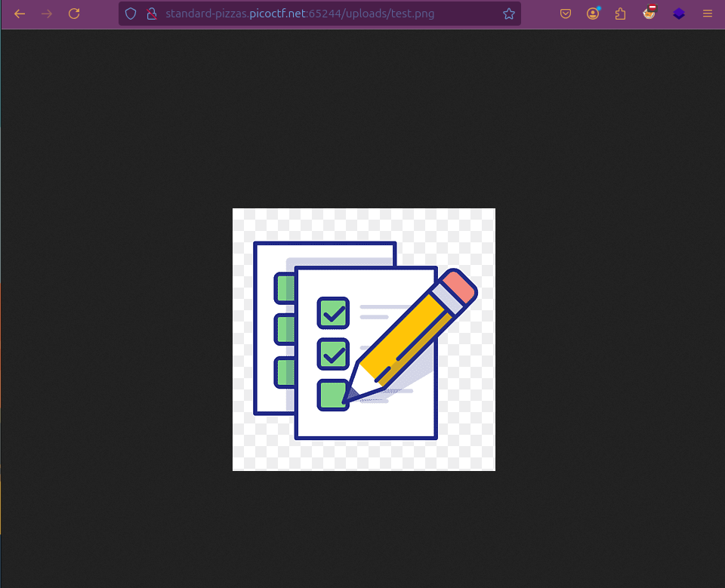Click the first checked green checkbox in image

[333, 312]
